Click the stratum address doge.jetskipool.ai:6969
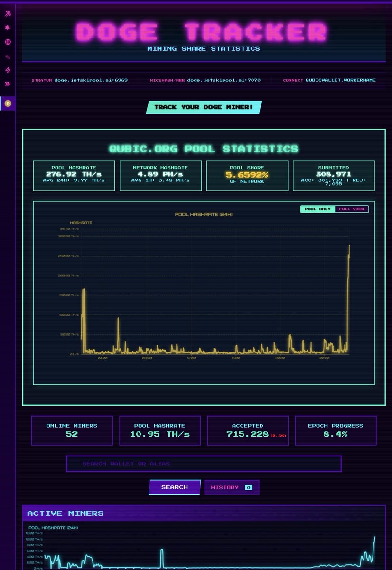 [x=91, y=80]
